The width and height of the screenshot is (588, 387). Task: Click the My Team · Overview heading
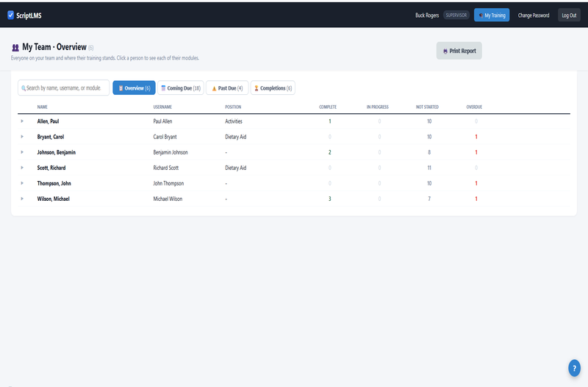54,47
